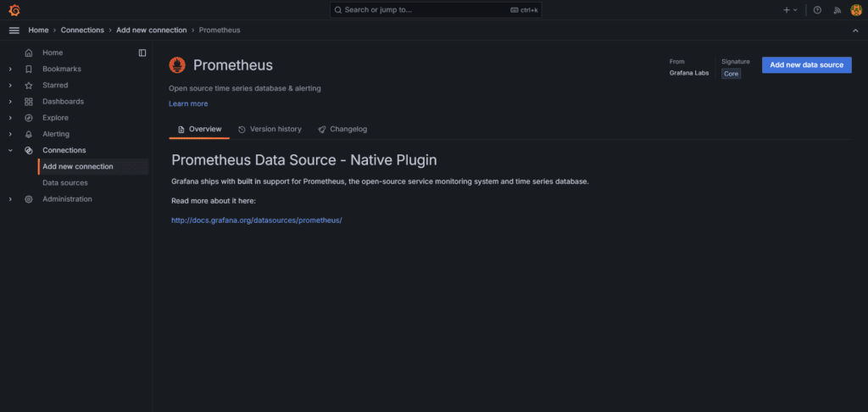Expand the Administration section

coord(10,199)
